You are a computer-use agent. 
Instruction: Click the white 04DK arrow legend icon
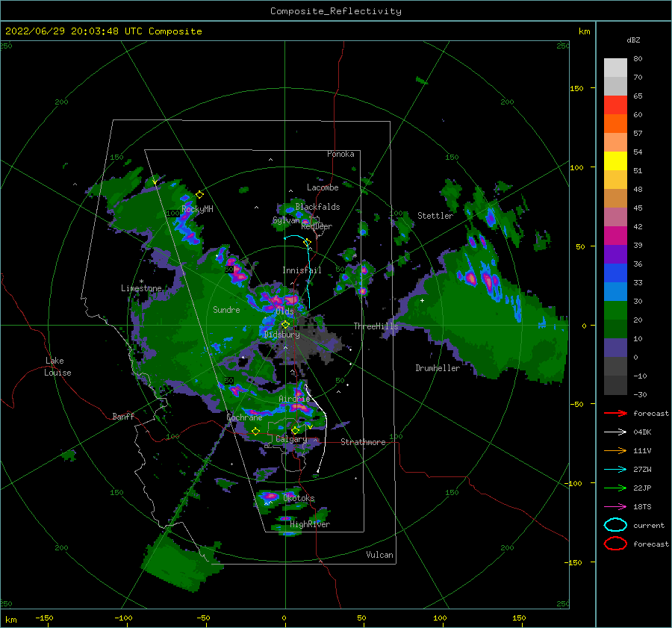pos(615,432)
